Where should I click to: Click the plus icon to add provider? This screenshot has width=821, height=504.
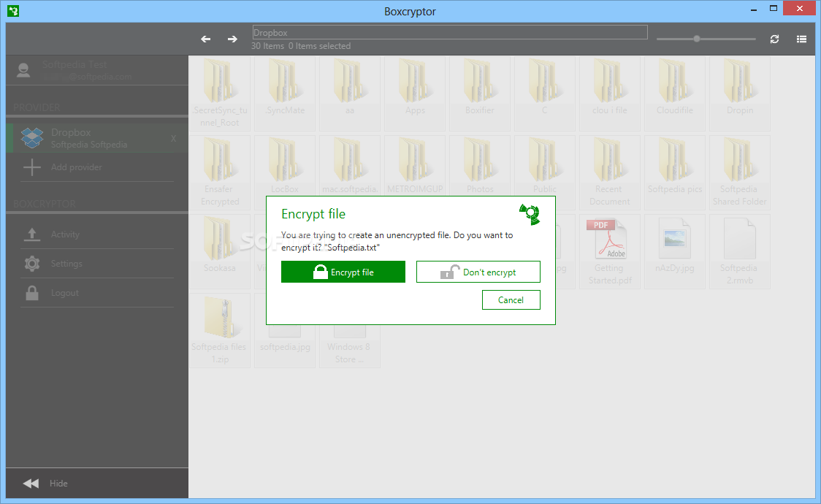(x=32, y=167)
